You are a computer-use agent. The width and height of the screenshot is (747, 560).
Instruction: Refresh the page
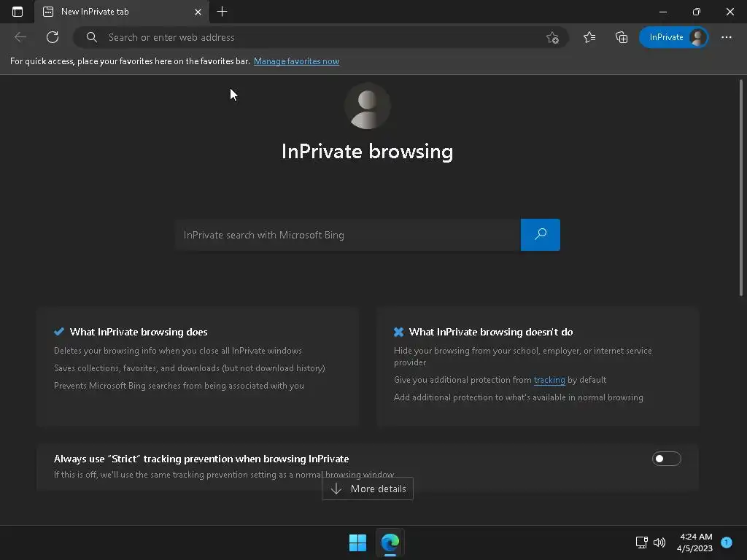(x=53, y=37)
